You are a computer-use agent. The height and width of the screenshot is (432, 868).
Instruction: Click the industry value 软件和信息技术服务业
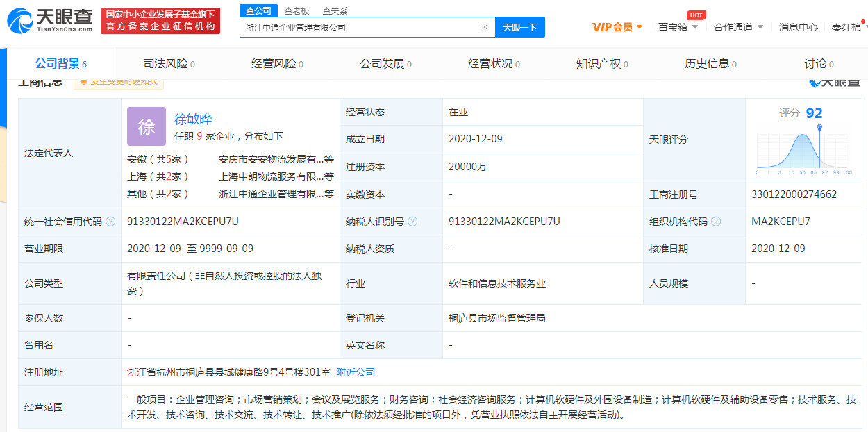click(497, 283)
